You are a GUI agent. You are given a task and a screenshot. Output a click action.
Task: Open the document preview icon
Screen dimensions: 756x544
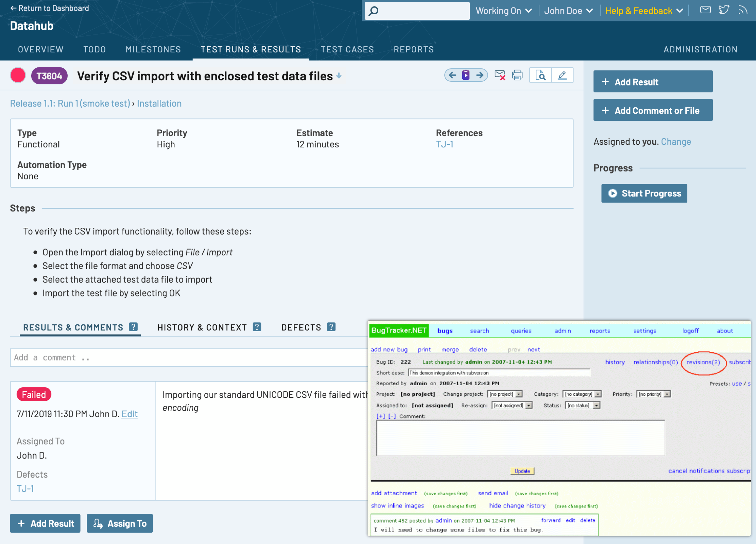[x=540, y=75]
